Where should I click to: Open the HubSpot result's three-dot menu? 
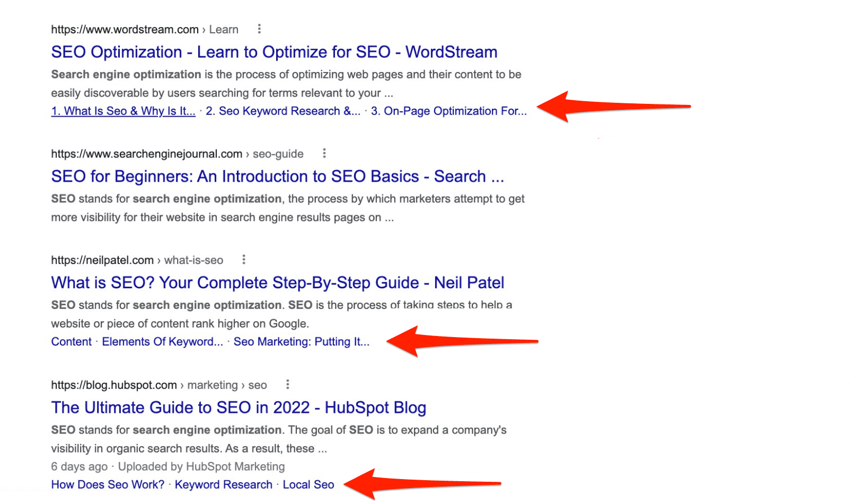tap(288, 385)
